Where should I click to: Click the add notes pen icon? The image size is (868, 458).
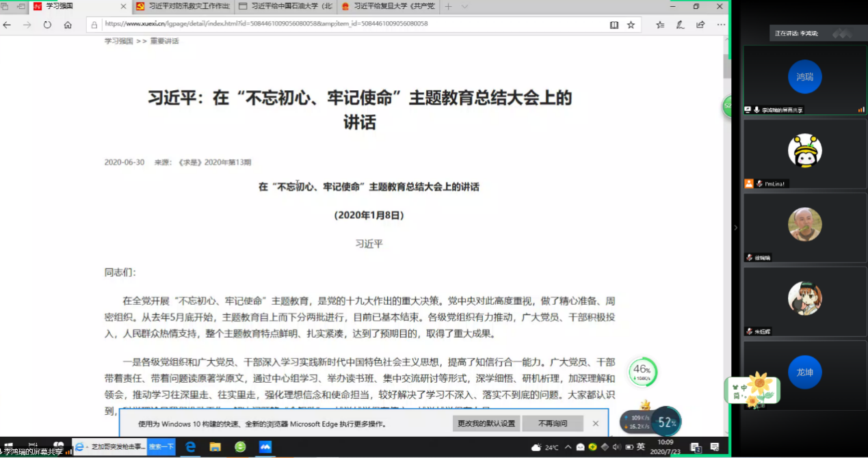(680, 25)
